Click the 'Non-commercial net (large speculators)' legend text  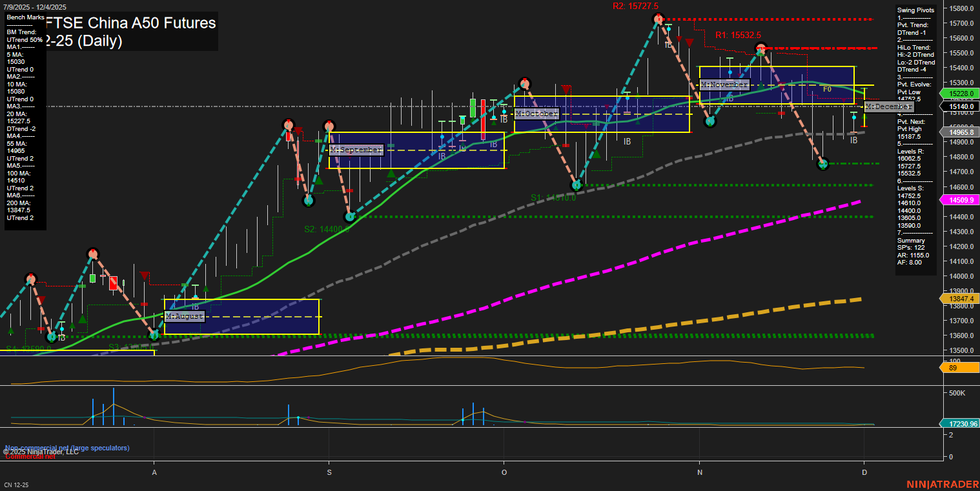click(x=67, y=448)
